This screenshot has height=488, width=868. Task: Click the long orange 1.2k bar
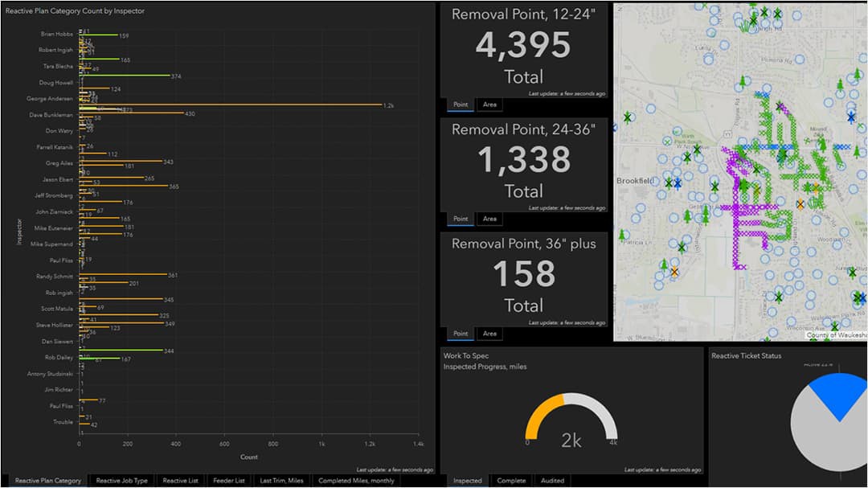tap(231, 105)
